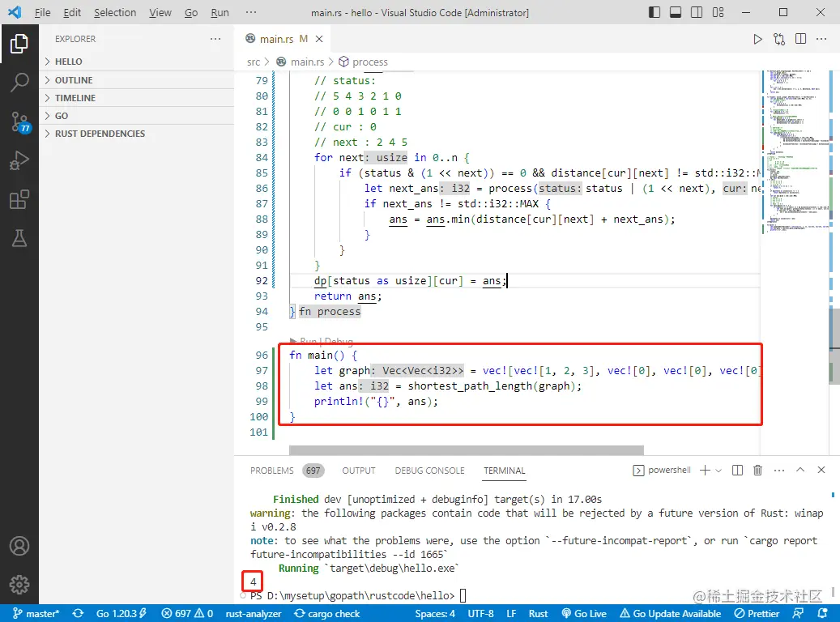Run the Rust file with play button

(x=757, y=39)
